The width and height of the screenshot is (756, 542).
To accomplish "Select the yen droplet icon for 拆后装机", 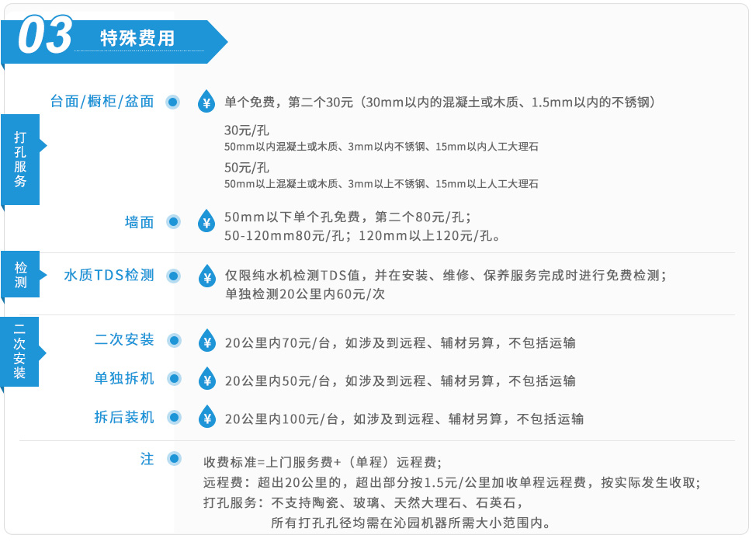I will (206, 418).
